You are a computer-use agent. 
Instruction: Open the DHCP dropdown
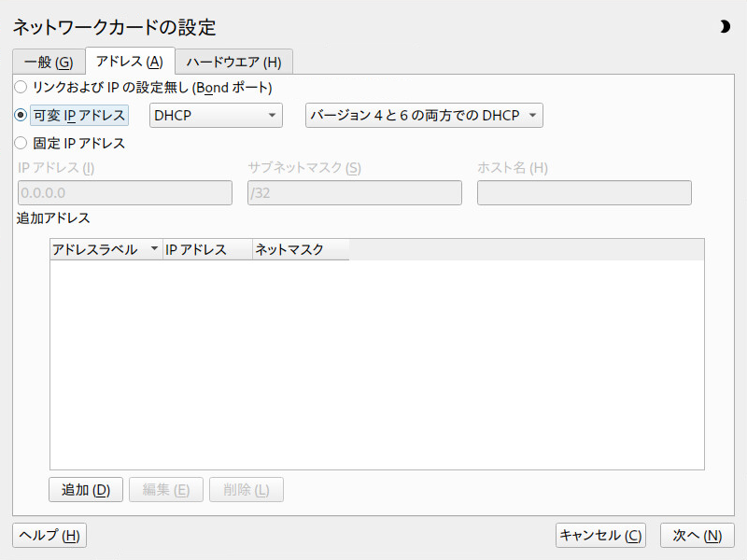pos(216,115)
